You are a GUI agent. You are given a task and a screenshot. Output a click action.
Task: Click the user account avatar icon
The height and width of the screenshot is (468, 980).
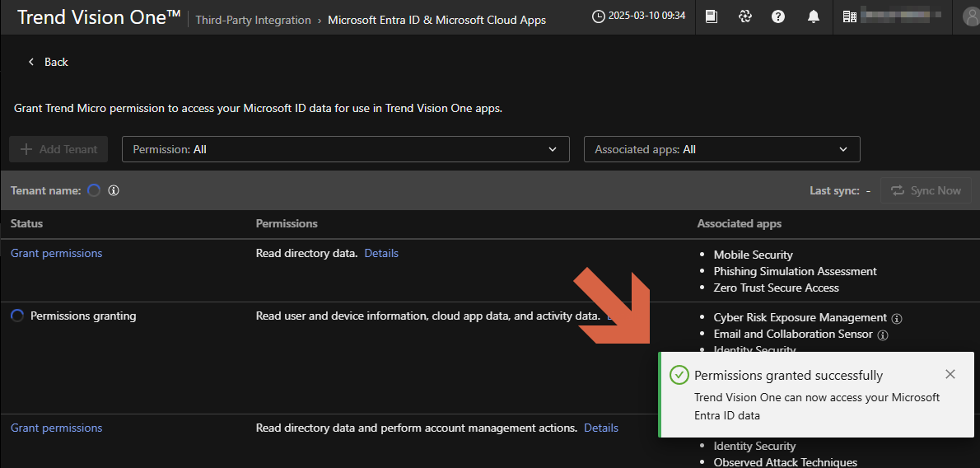[x=970, y=16]
